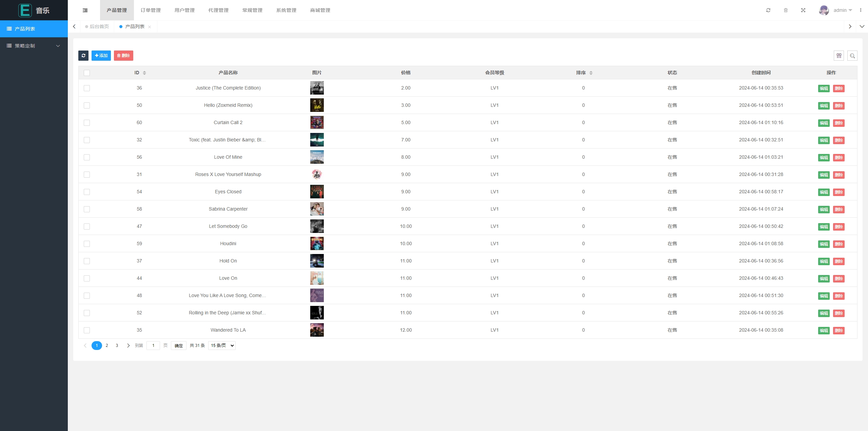Open the vertical three-dot menu at top right
Image resolution: width=868 pixels, height=431 pixels.
[x=861, y=10]
